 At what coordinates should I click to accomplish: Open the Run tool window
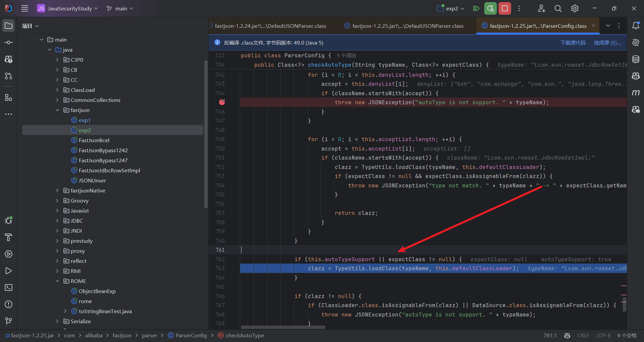9,271
